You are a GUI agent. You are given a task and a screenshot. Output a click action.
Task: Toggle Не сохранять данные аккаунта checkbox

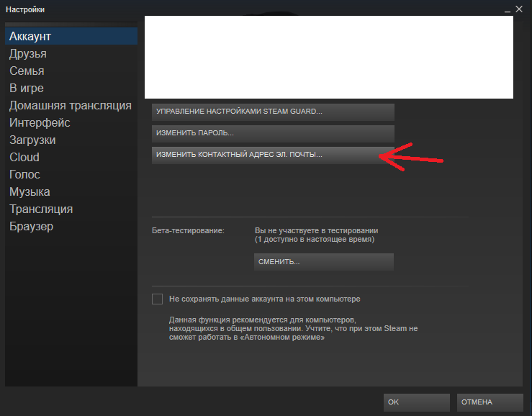157,299
